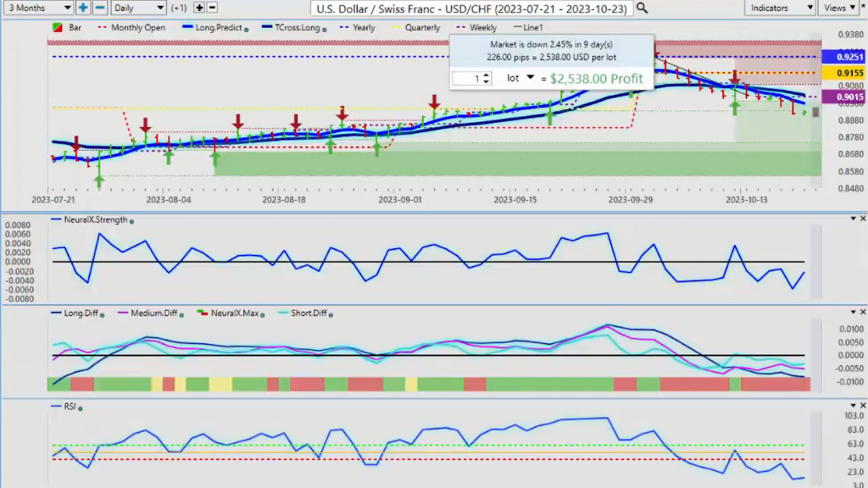Click the RSI legend entry
868x488 pixels.
(x=64, y=407)
